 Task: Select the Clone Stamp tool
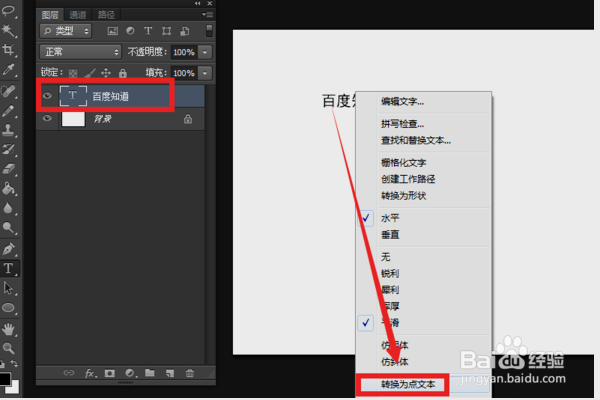click(8, 130)
